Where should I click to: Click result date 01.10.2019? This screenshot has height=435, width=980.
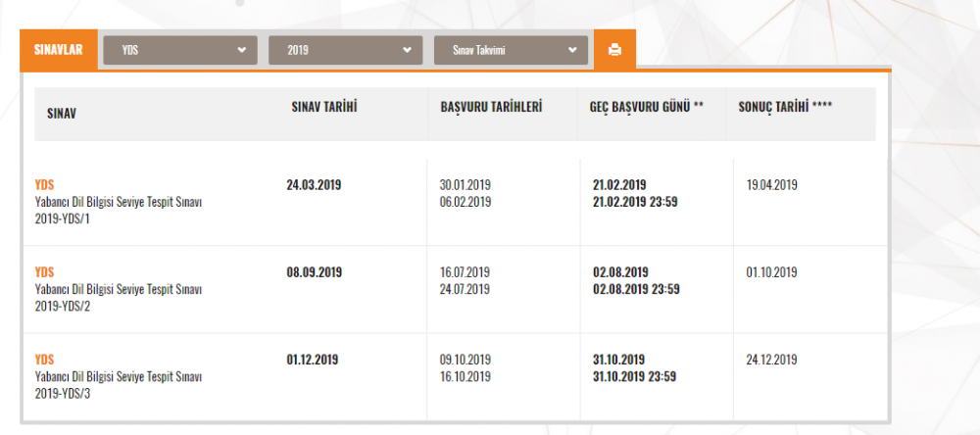coord(772,272)
